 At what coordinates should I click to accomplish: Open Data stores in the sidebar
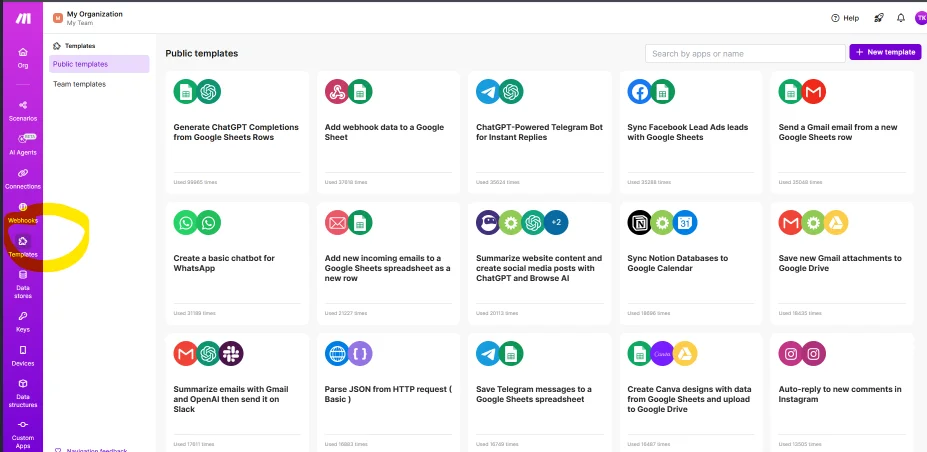click(x=22, y=284)
